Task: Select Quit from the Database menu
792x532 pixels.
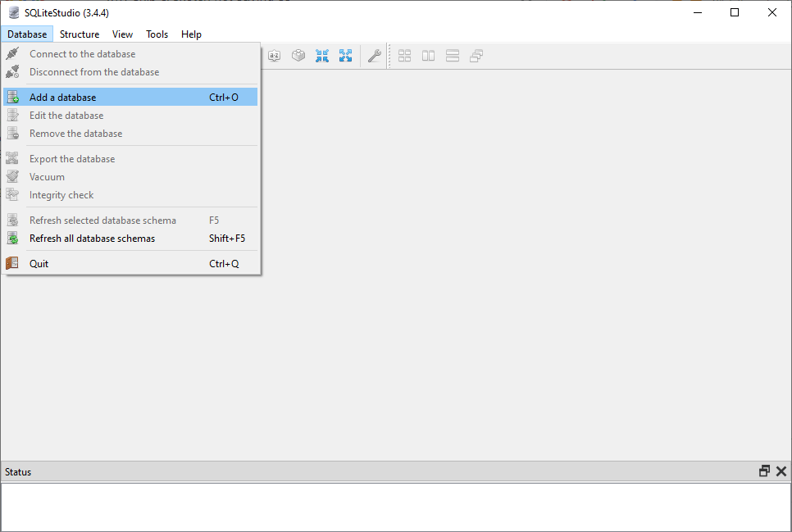Action: click(x=130, y=263)
